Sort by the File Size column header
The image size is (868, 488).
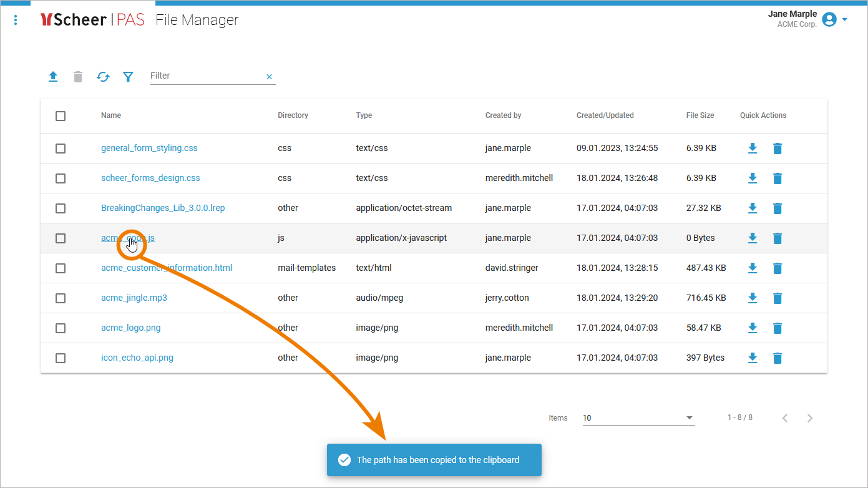700,115
